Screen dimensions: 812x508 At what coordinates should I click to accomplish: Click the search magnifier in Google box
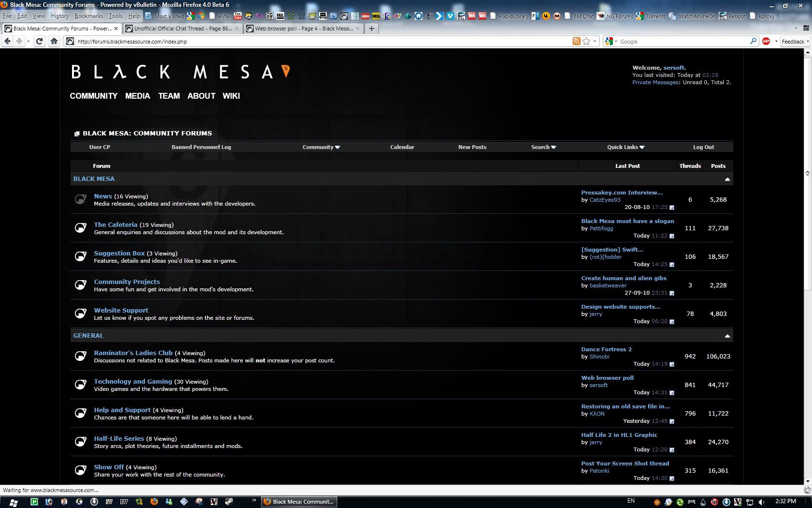[753, 41]
